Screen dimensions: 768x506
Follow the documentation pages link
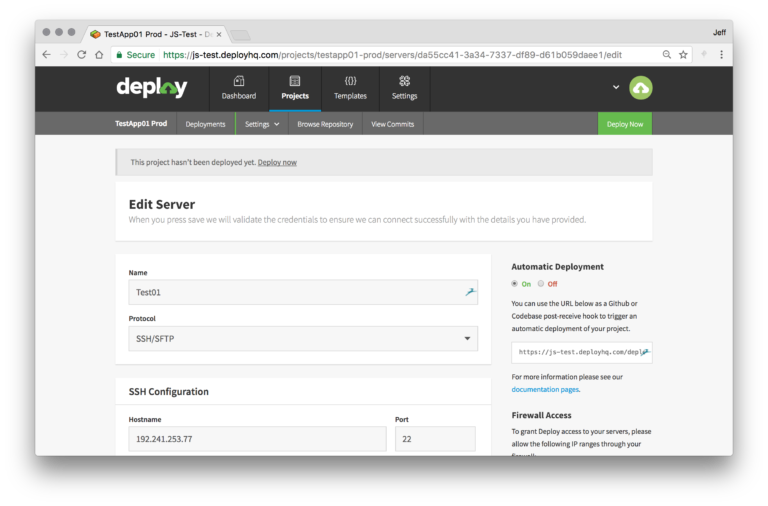click(545, 389)
